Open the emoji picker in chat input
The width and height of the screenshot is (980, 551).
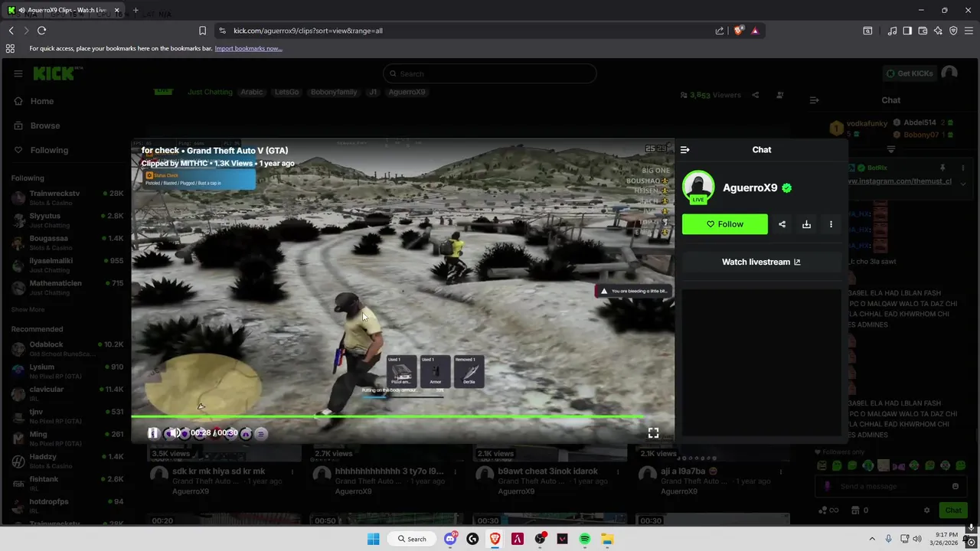[x=955, y=486]
